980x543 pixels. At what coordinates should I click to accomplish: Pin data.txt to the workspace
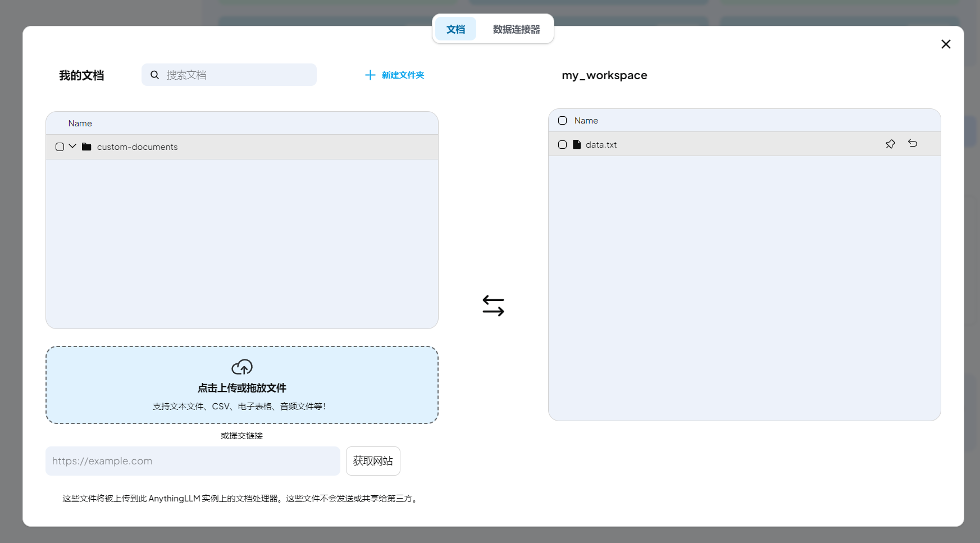[890, 144]
